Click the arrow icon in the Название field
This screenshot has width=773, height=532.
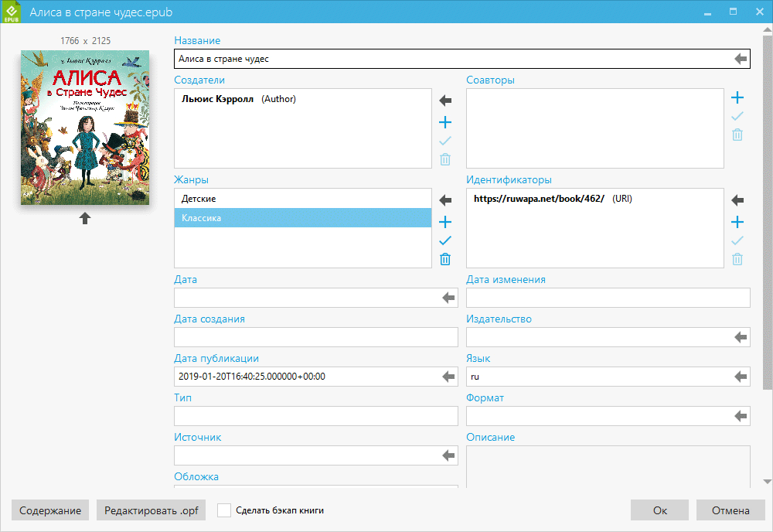point(741,59)
